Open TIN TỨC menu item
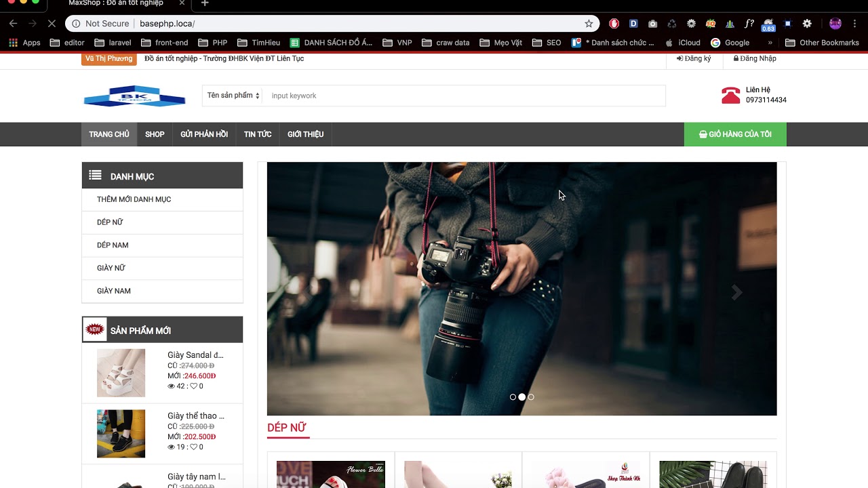 [x=258, y=134]
